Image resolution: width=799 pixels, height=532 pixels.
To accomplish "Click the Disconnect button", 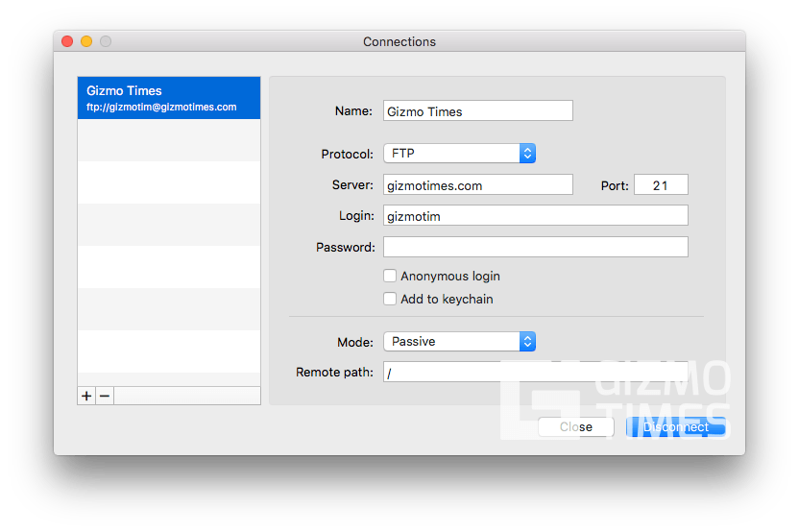I will (676, 427).
